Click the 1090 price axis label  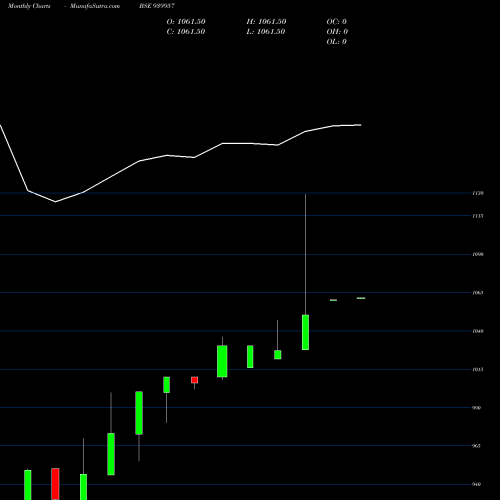478,254
